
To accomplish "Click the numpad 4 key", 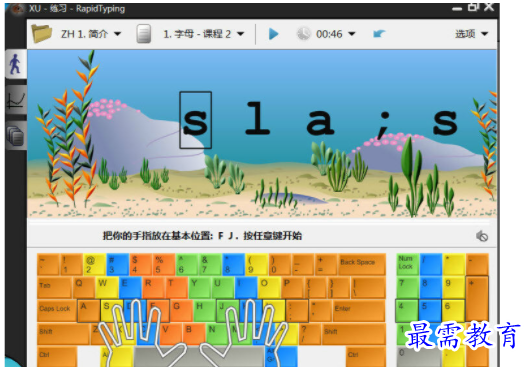I will tap(407, 310).
